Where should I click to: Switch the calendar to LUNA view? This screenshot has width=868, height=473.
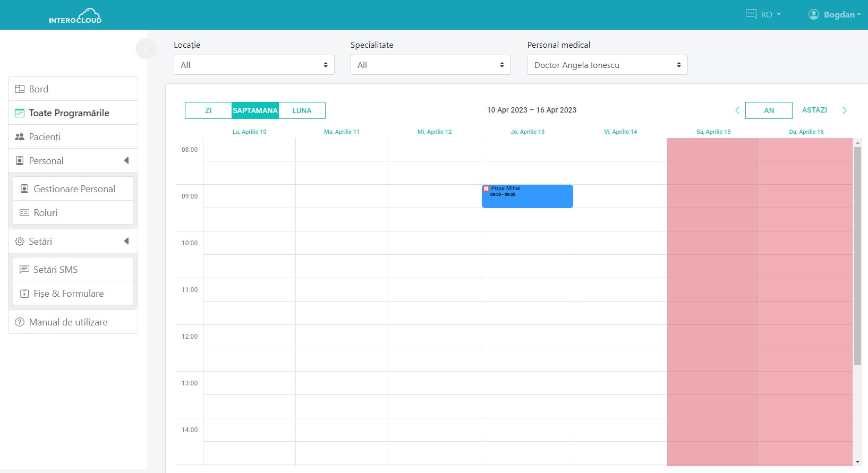pyautogui.click(x=302, y=110)
